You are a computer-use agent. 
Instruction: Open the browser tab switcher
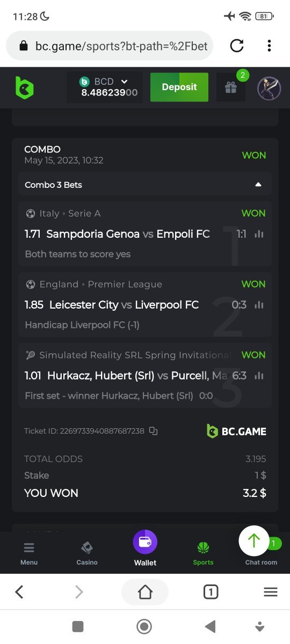211,592
